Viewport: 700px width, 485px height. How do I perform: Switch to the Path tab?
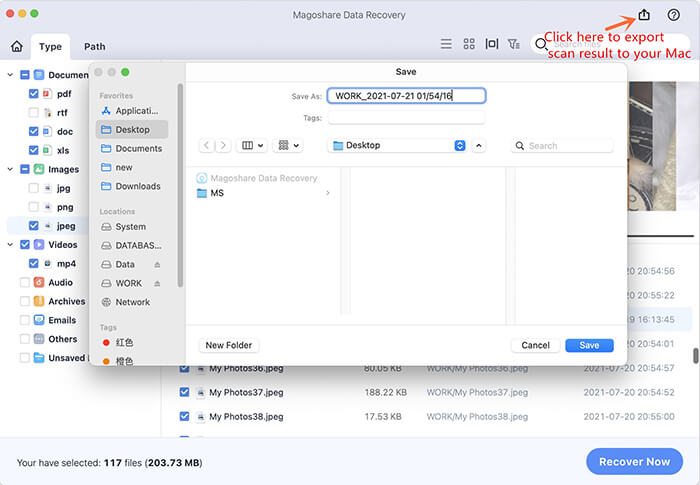coord(95,46)
